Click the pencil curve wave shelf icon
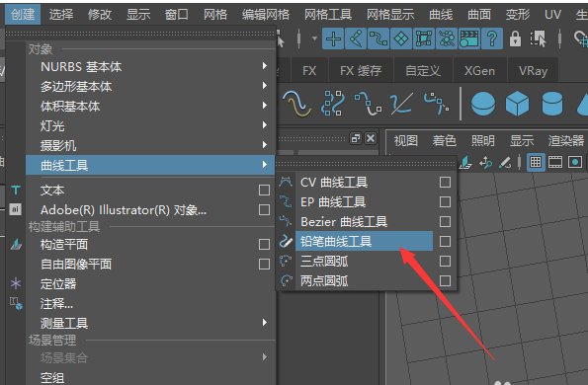Viewport: 588px width, 385px height. tap(296, 104)
